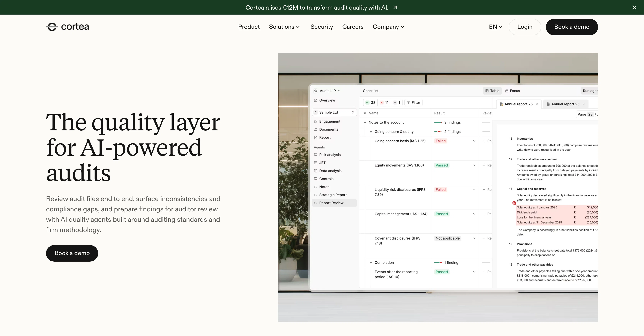
Task: Click the JET table icon
Action: [315, 163]
